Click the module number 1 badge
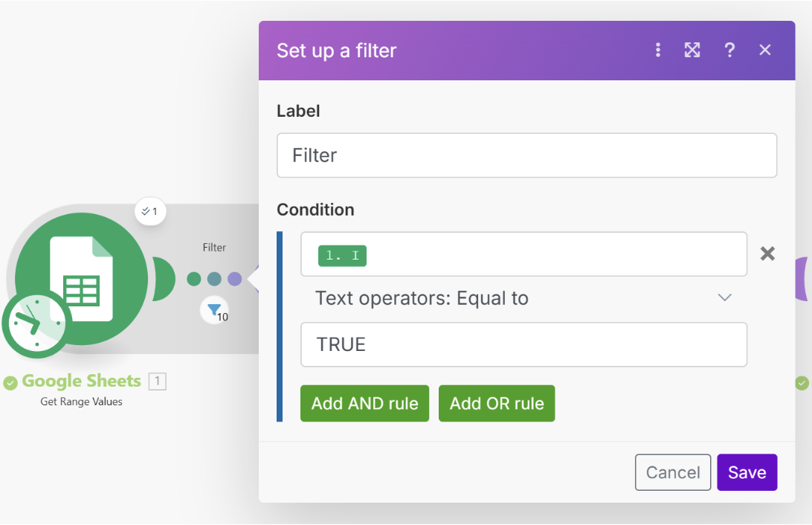The width and height of the screenshot is (812, 525). pyautogui.click(x=158, y=381)
